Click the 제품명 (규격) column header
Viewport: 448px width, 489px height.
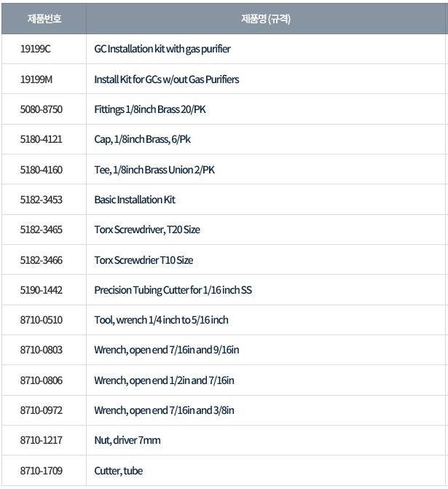pos(266,19)
